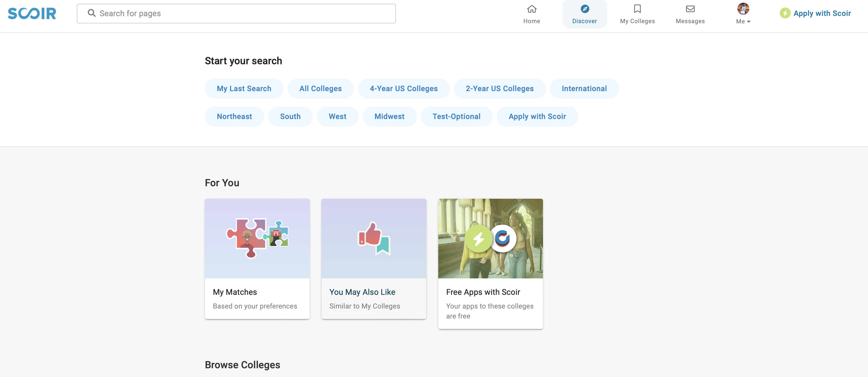
Task: Open My Colleges bookmark icon
Action: pyautogui.click(x=637, y=9)
